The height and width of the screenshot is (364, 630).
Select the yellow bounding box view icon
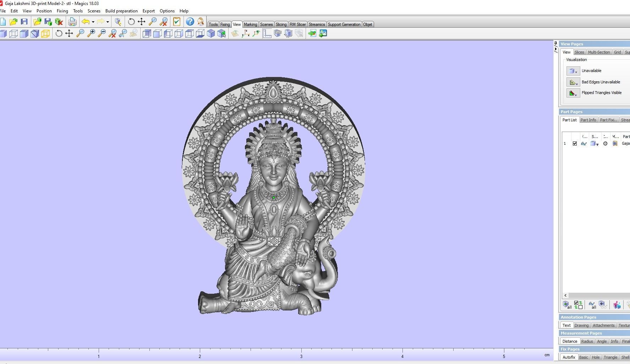[45, 34]
